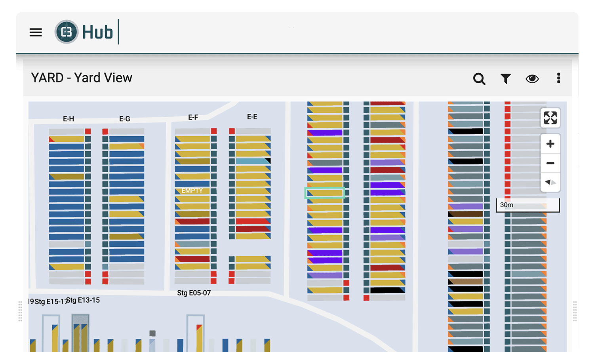Click the C3 Hub logo

coord(84,32)
